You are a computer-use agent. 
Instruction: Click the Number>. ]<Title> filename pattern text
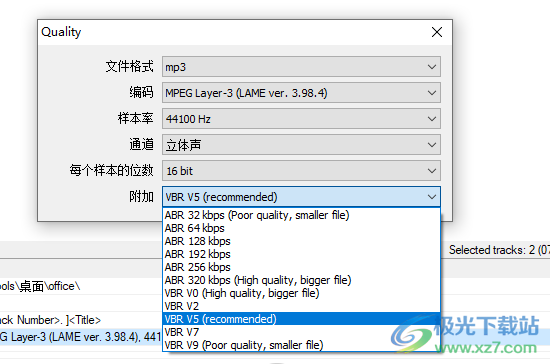pyautogui.click(x=50, y=320)
